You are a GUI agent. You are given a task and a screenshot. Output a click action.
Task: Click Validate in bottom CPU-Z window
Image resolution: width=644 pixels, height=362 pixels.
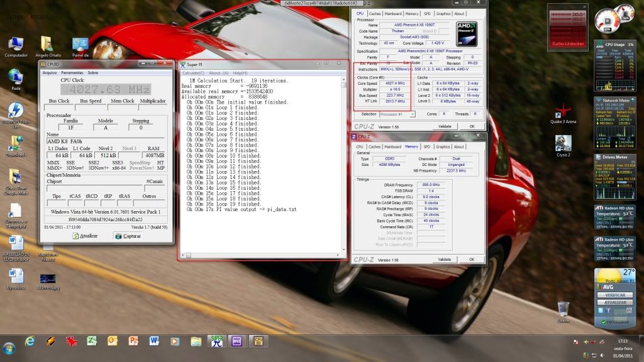click(445, 260)
